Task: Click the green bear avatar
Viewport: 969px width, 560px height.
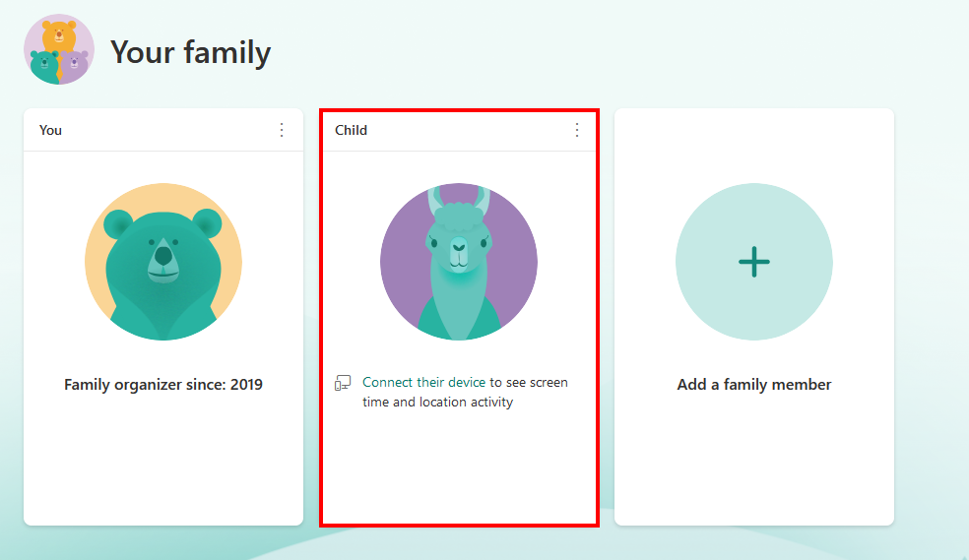Action: tap(162, 266)
